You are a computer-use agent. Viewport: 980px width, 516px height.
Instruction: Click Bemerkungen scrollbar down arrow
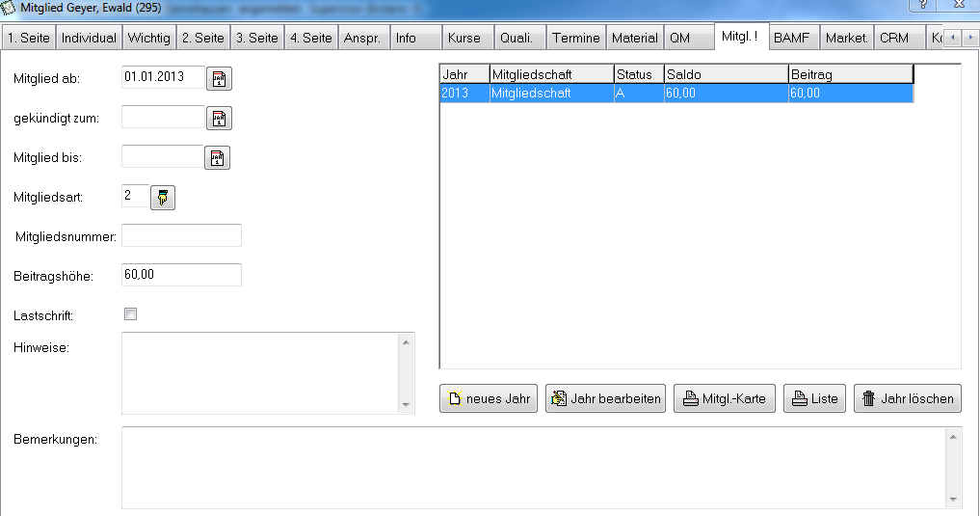[x=953, y=499]
